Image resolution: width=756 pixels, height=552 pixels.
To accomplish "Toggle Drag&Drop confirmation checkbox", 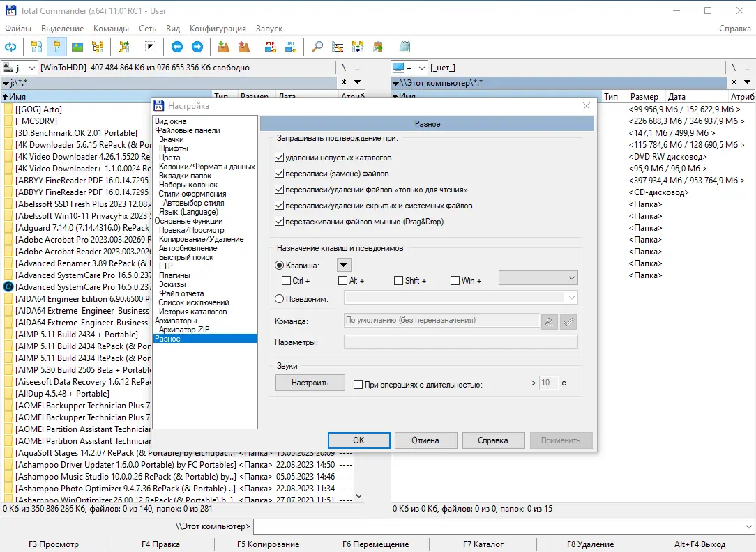I will (279, 221).
